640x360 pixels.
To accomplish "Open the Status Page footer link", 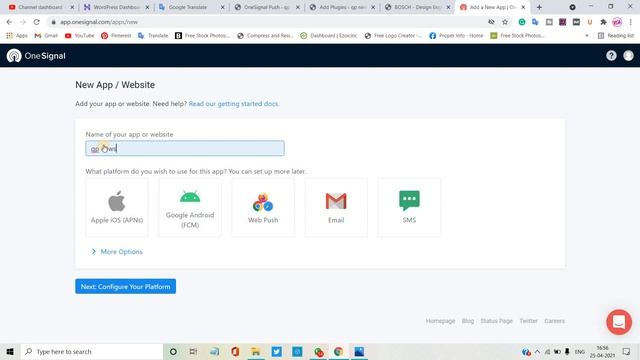I will click(496, 321).
